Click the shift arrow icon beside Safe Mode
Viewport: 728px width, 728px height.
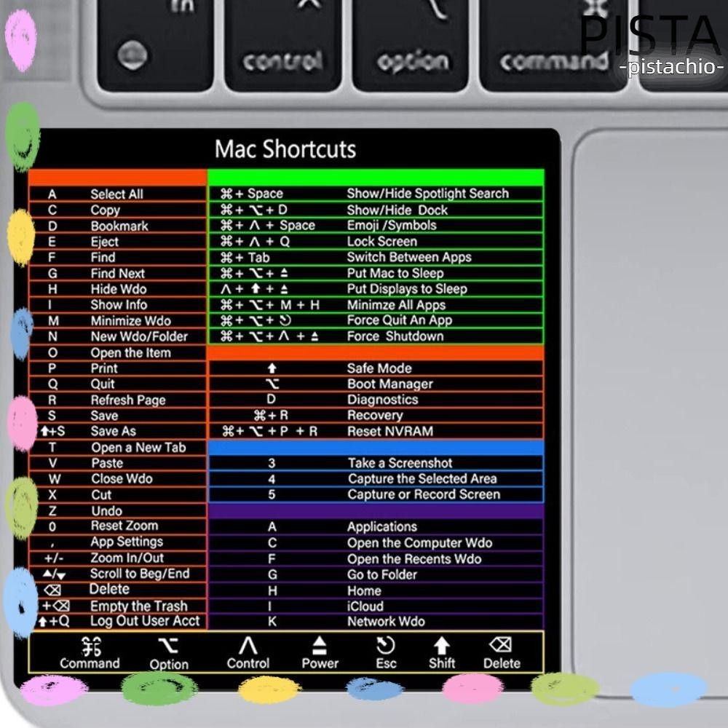pyautogui.click(x=272, y=368)
